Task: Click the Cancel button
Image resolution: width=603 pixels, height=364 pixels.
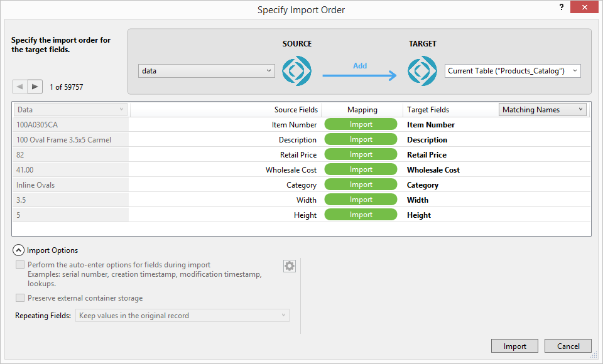Action: pos(568,346)
